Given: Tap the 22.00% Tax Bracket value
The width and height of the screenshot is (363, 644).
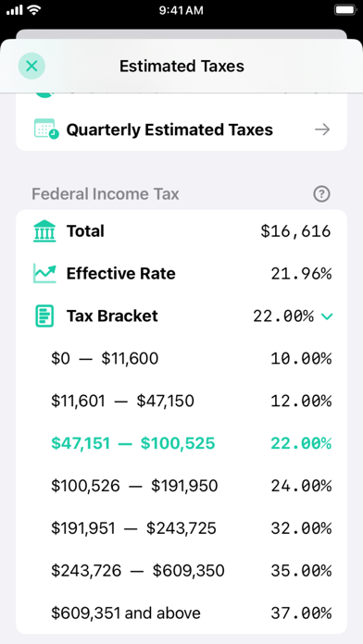Looking at the screenshot, I should (283, 316).
